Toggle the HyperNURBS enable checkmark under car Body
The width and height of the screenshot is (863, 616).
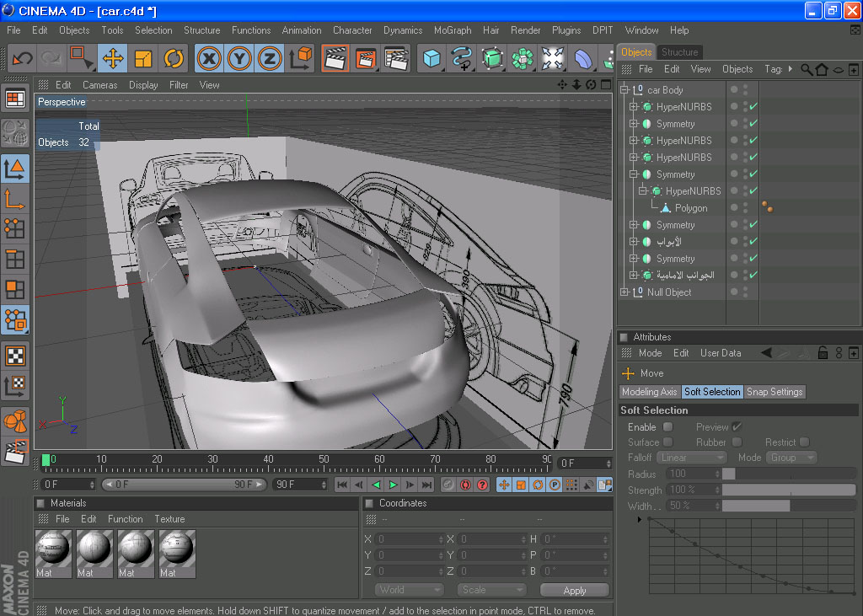coord(753,107)
